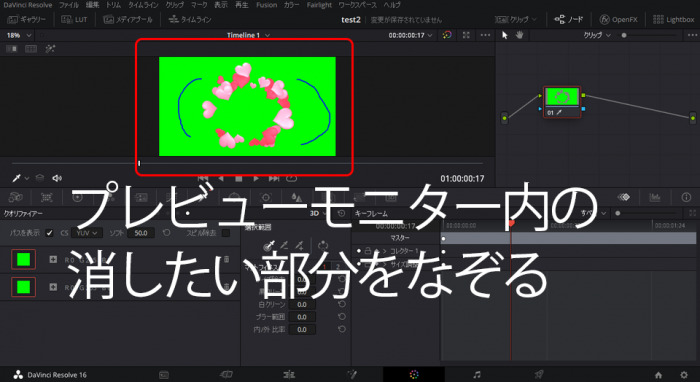700x382 pixels.
Task: Toggle the パスを表示 checkbox
Action: pyautogui.click(x=49, y=233)
